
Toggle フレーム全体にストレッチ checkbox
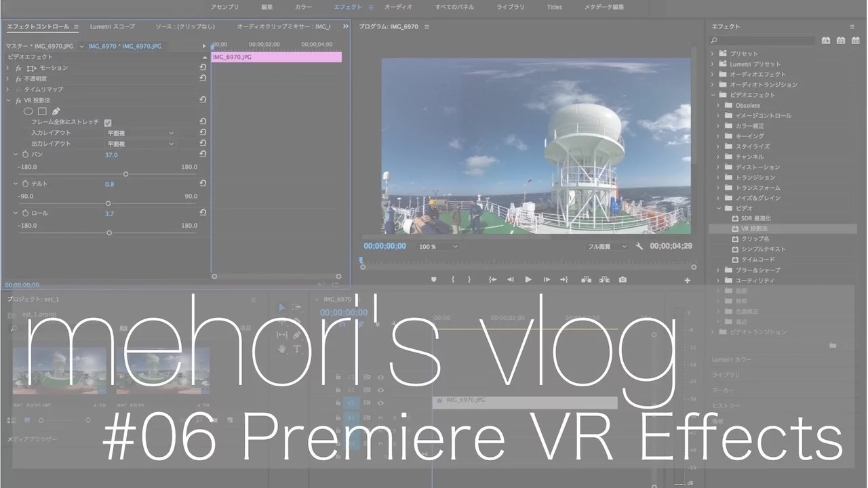point(108,123)
